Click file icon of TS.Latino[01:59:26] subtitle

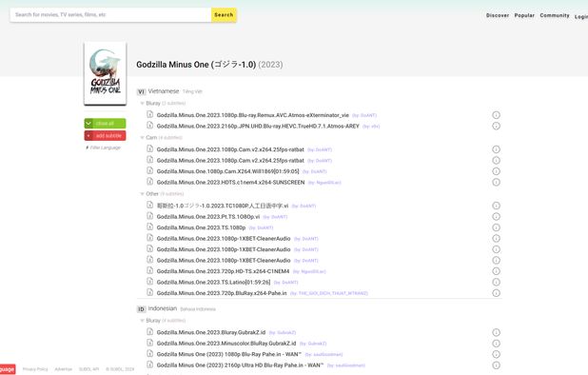click(x=150, y=282)
